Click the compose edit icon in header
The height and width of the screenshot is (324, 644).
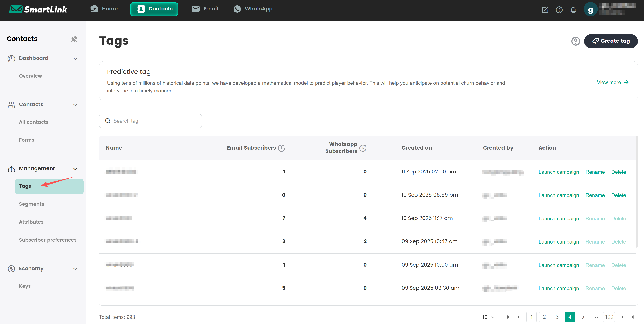coord(545,10)
